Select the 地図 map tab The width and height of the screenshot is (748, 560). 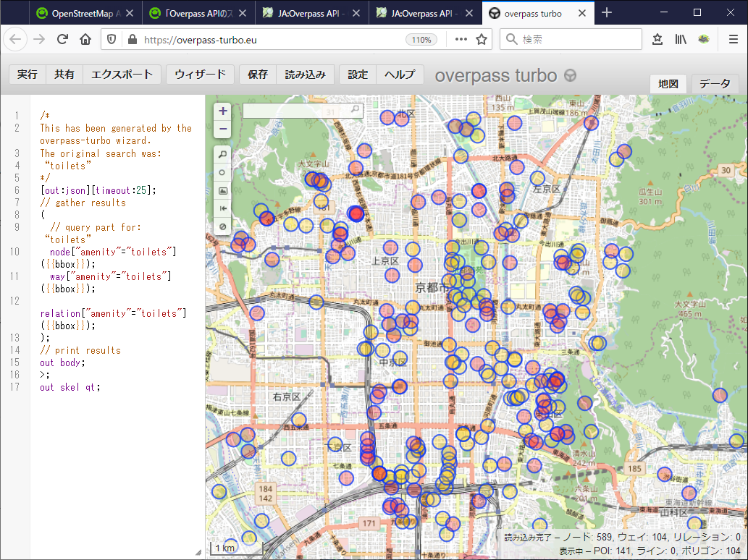coord(668,84)
